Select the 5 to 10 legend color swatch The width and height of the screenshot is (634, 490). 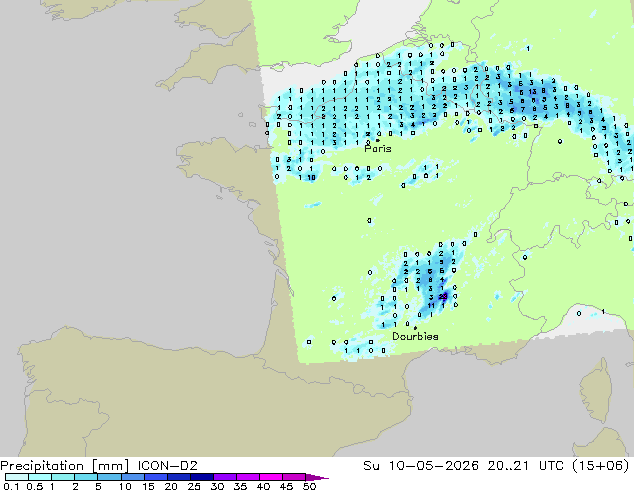coord(109,477)
